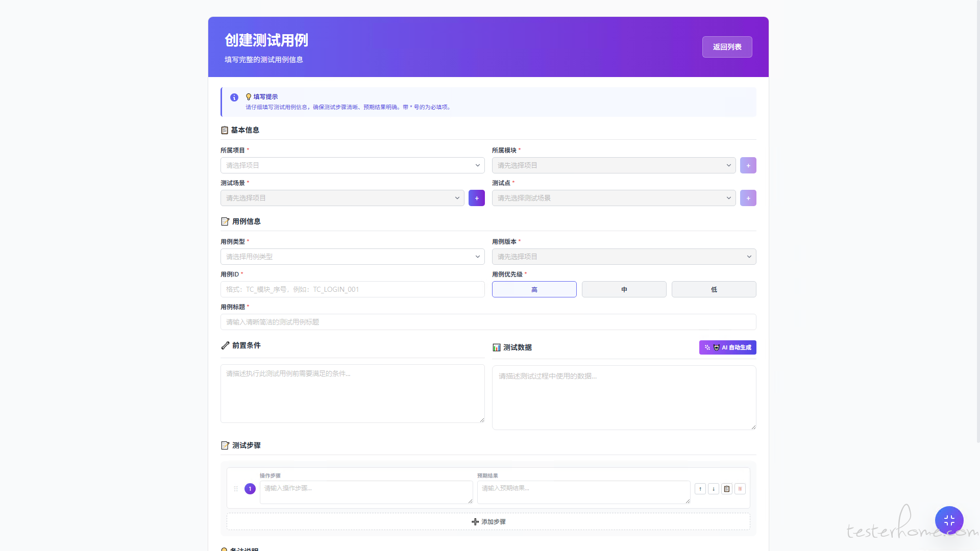Click the floating collapse button at bottom right

[949, 520]
